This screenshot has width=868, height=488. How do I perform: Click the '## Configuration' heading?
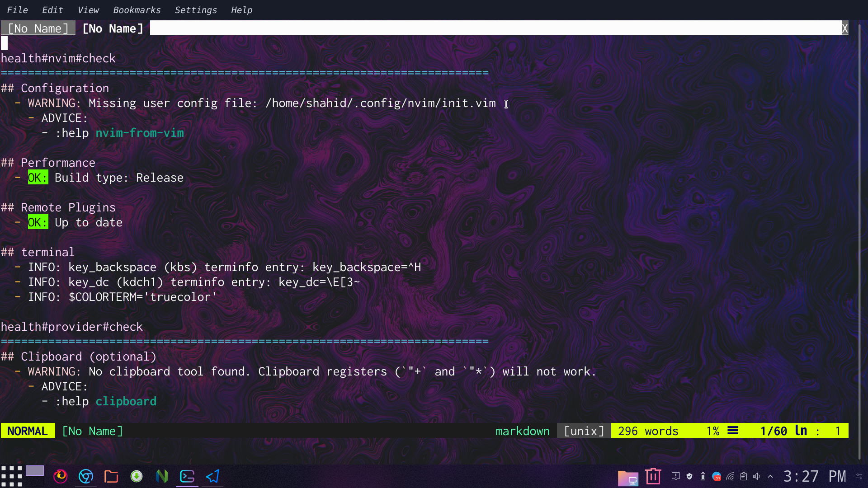(55, 88)
